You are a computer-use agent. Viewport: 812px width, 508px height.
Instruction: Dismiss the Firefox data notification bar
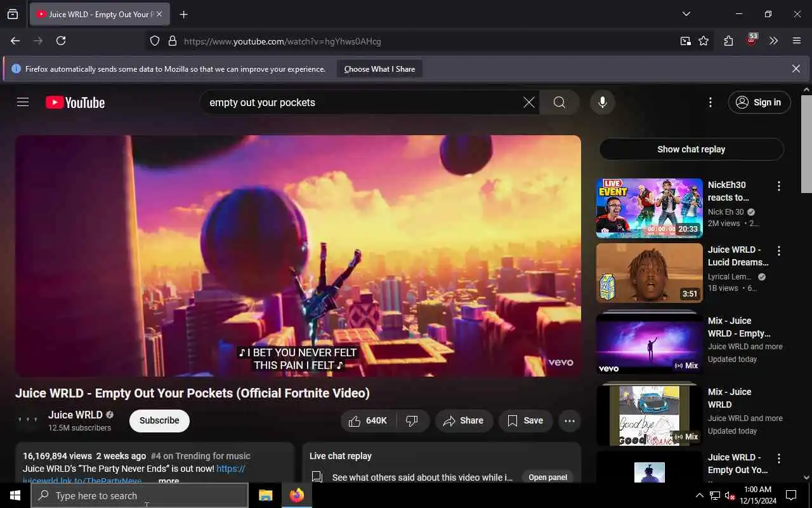[x=796, y=69]
